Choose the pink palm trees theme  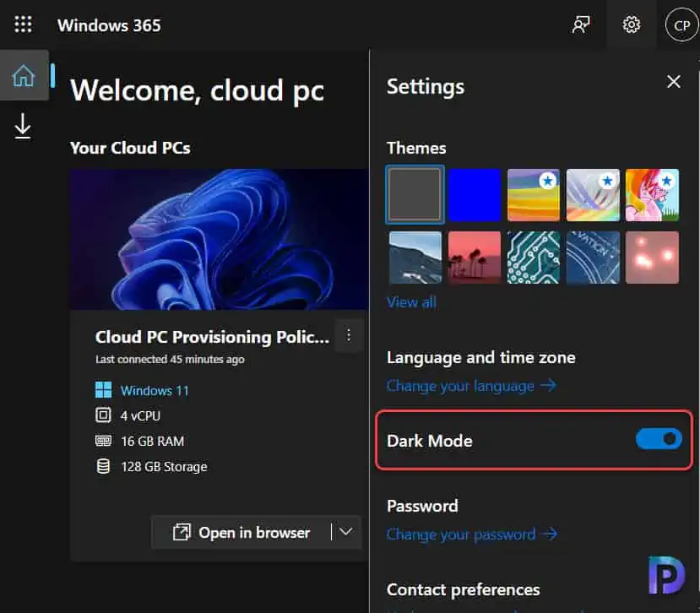474,258
